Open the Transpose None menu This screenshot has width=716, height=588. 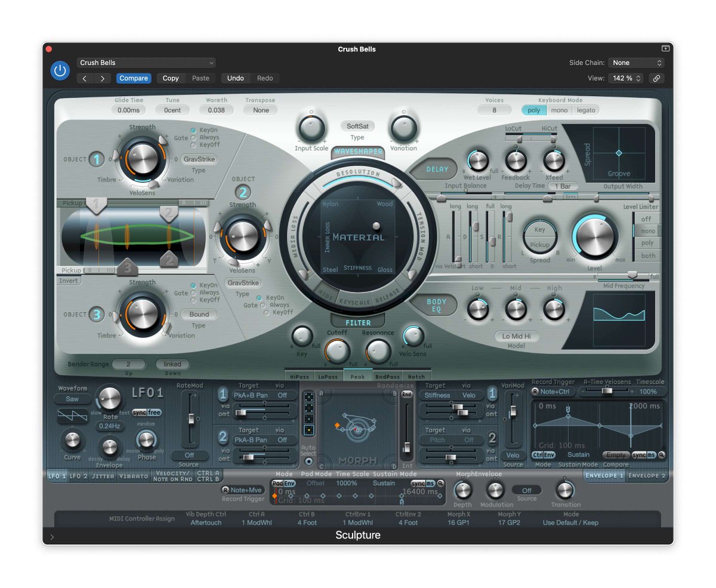tap(261, 110)
